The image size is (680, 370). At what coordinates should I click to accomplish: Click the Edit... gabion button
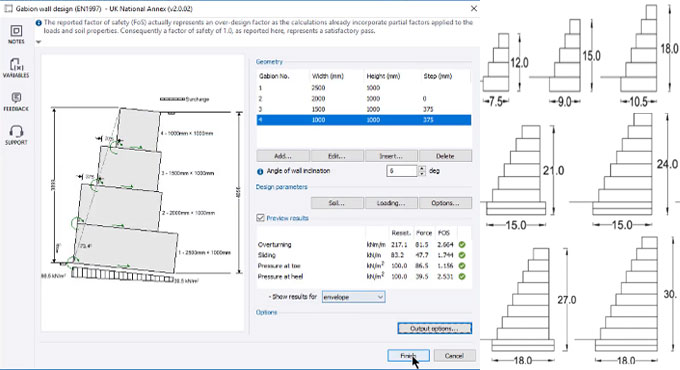click(x=337, y=156)
